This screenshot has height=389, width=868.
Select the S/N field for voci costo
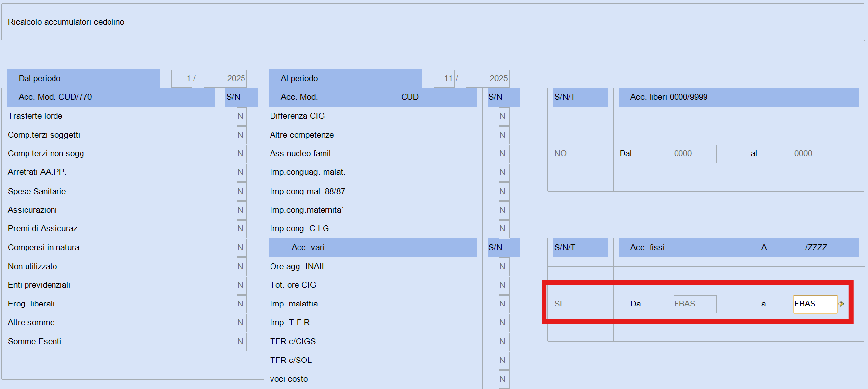[x=504, y=379]
